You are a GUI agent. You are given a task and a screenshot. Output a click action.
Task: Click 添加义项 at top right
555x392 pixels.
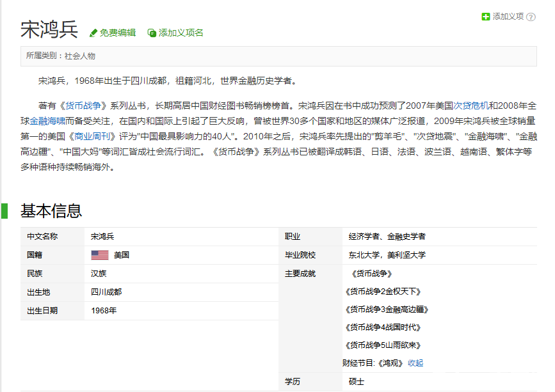508,16
